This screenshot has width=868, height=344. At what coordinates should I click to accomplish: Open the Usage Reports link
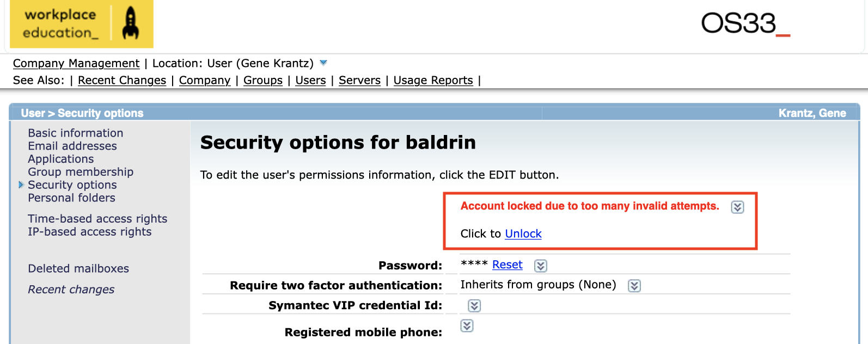pyautogui.click(x=433, y=80)
